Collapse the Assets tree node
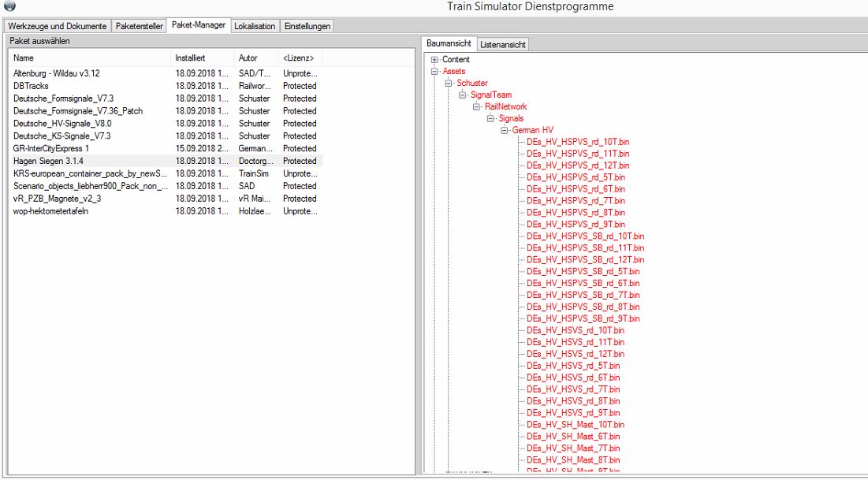The width and height of the screenshot is (868, 480). click(x=434, y=72)
